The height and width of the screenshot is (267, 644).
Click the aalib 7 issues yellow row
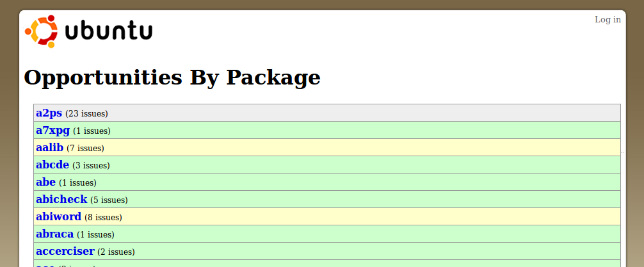(327, 147)
